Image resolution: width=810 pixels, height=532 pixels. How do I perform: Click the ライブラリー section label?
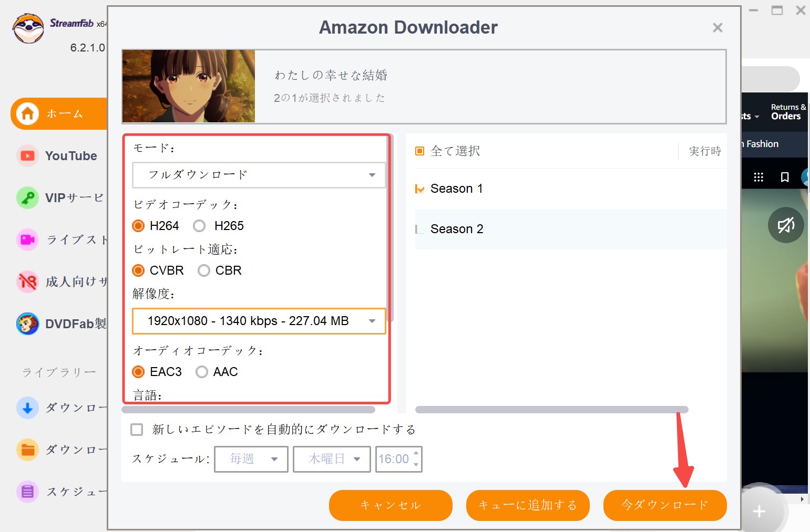point(59,372)
